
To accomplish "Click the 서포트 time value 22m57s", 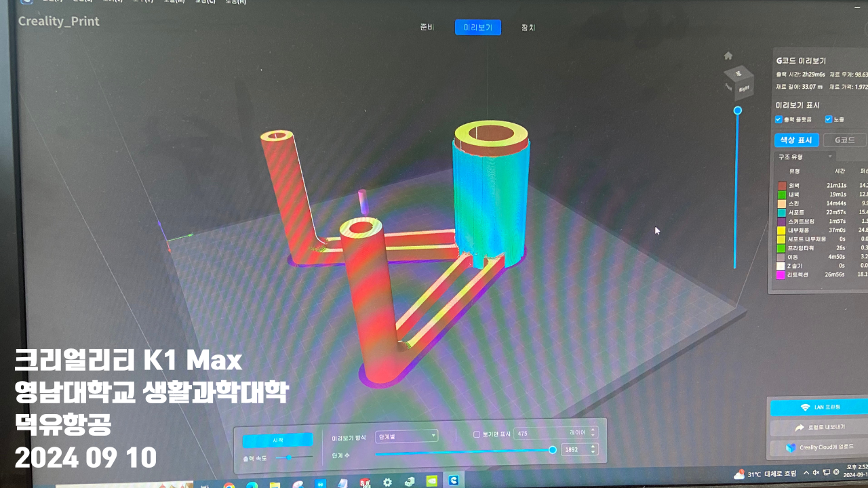I will tap(836, 213).
